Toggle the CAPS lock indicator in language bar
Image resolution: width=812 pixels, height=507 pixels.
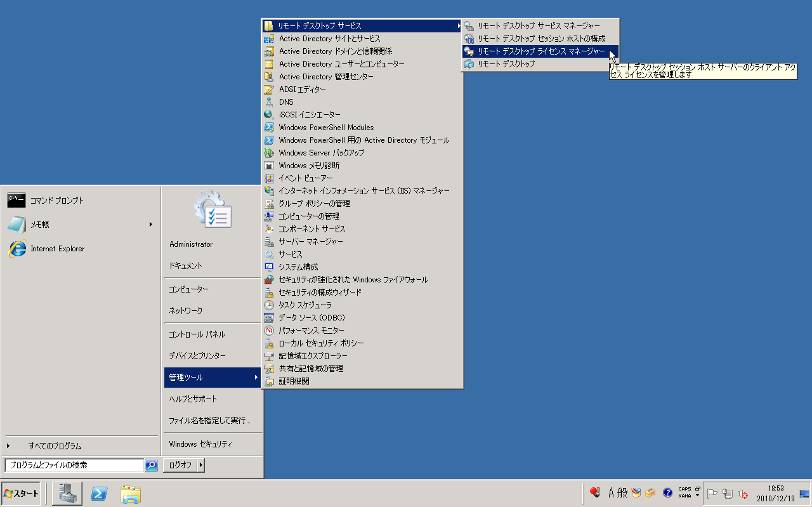(x=684, y=489)
